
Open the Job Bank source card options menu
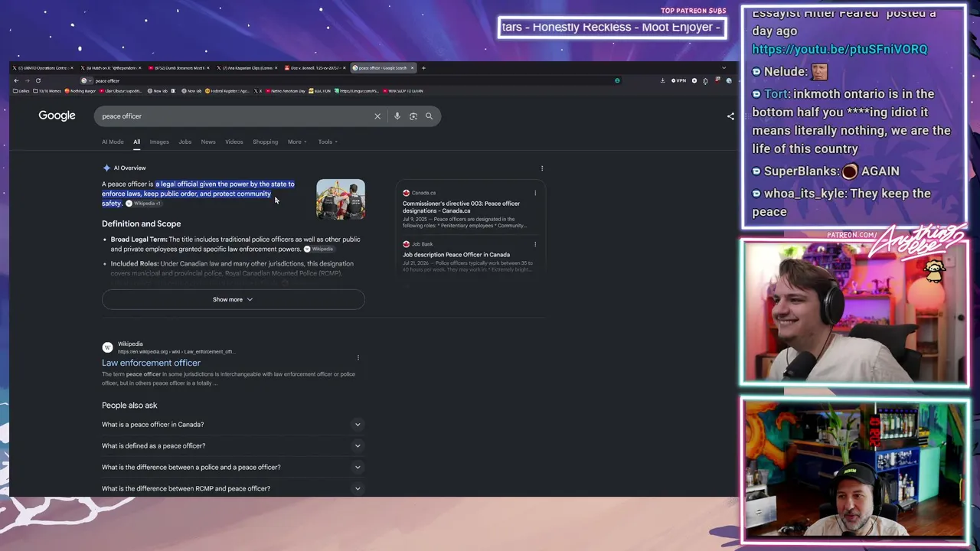[535, 244]
